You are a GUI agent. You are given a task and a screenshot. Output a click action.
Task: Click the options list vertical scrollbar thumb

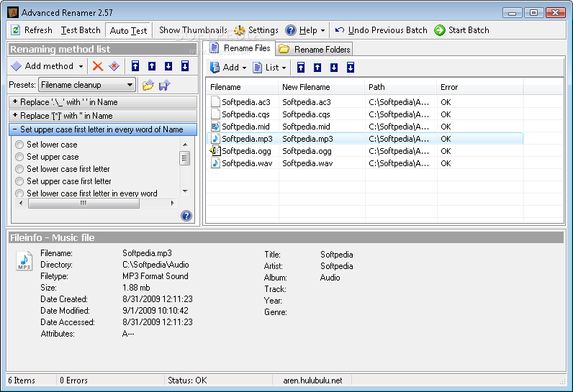[x=185, y=158]
